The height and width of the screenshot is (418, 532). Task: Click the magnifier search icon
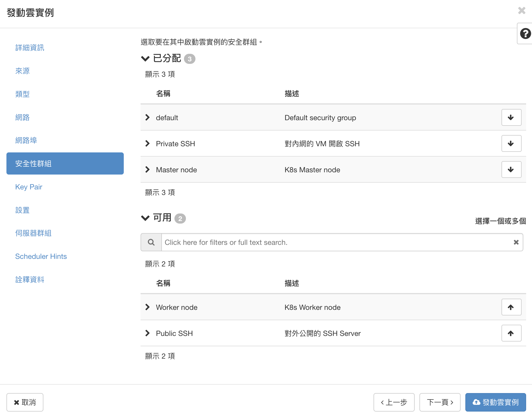(151, 242)
